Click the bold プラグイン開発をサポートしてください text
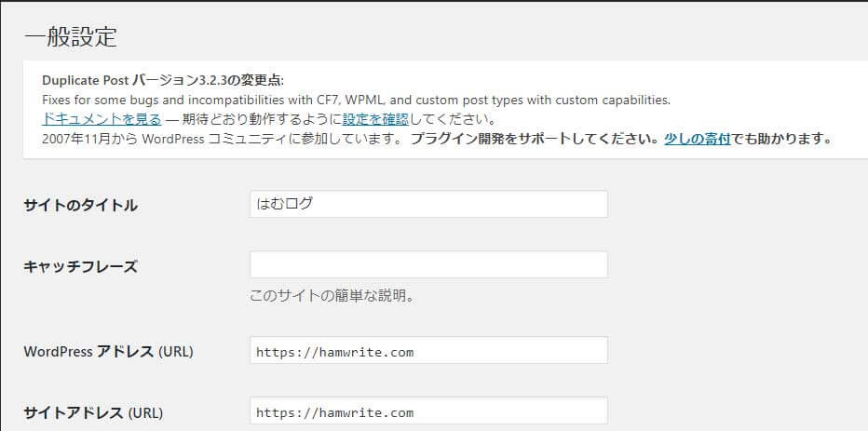The height and width of the screenshot is (431, 868). 536,139
